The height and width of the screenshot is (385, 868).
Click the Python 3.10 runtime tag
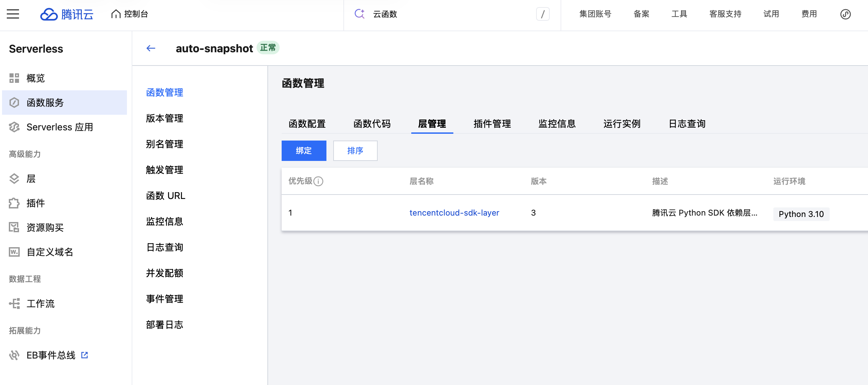(x=801, y=214)
